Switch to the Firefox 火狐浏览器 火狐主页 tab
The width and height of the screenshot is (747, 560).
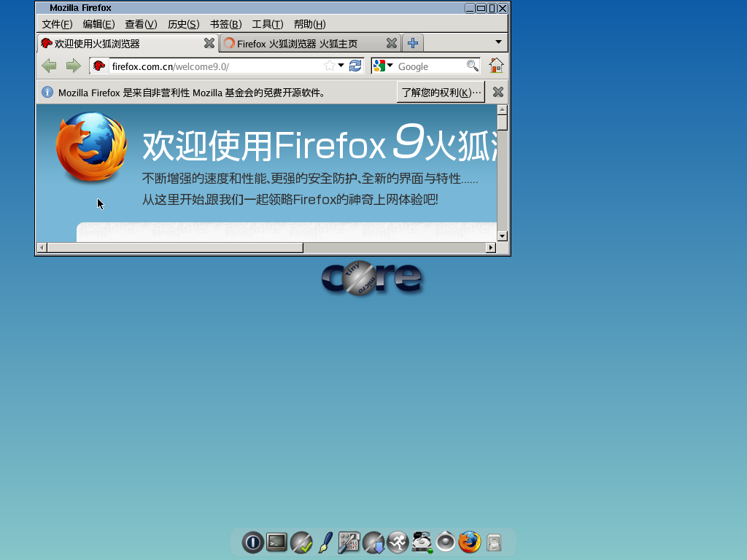(x=311, y=43)
